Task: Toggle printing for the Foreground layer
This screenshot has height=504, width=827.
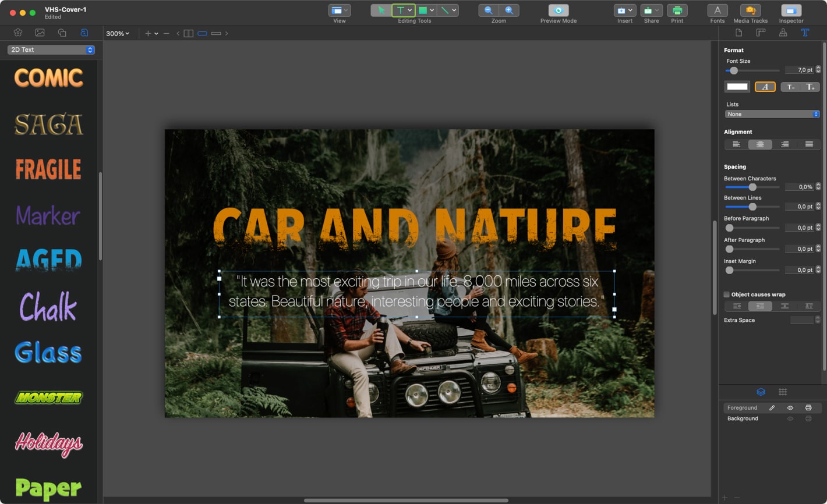Action: coord(809,407)
